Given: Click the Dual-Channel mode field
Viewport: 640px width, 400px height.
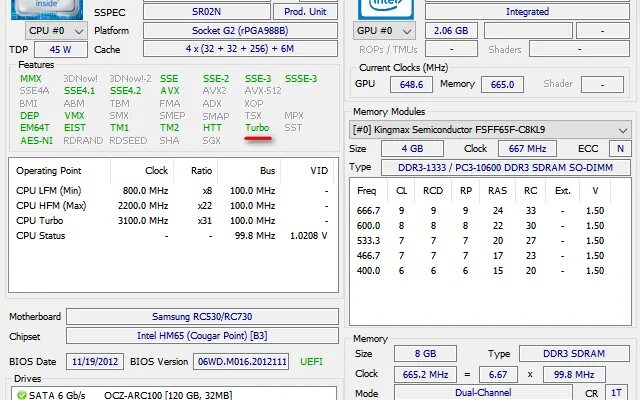Looking at the screenshot, I should click(x=483, y=393).
